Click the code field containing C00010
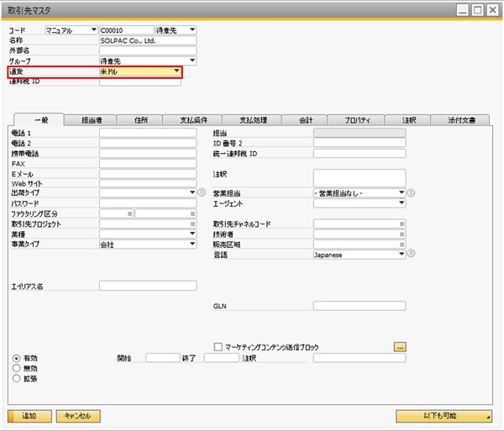This screenshot has width=504, height=431. [127, 30]
